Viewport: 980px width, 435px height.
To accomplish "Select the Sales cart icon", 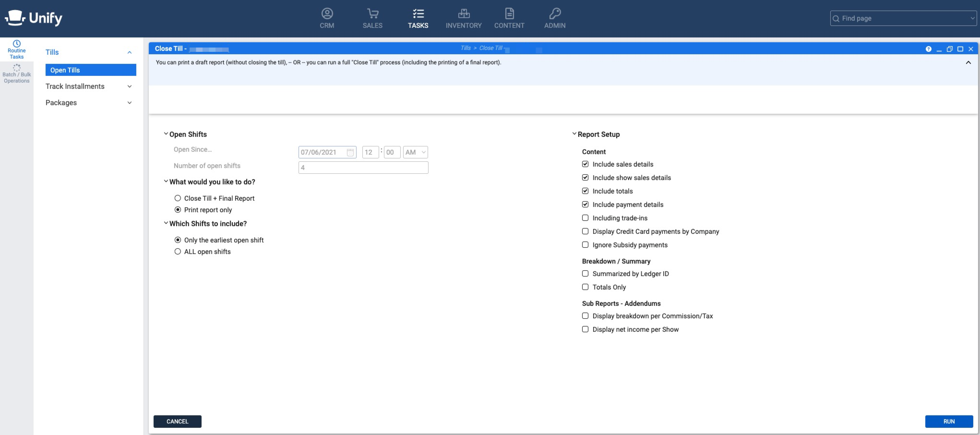I will [372, 17].
